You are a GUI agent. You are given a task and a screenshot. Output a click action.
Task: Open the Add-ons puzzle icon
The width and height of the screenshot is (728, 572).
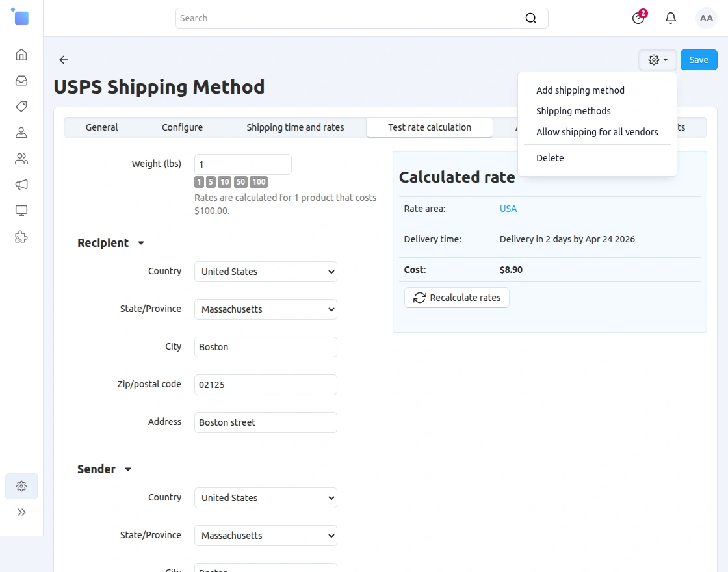(21, 237)
